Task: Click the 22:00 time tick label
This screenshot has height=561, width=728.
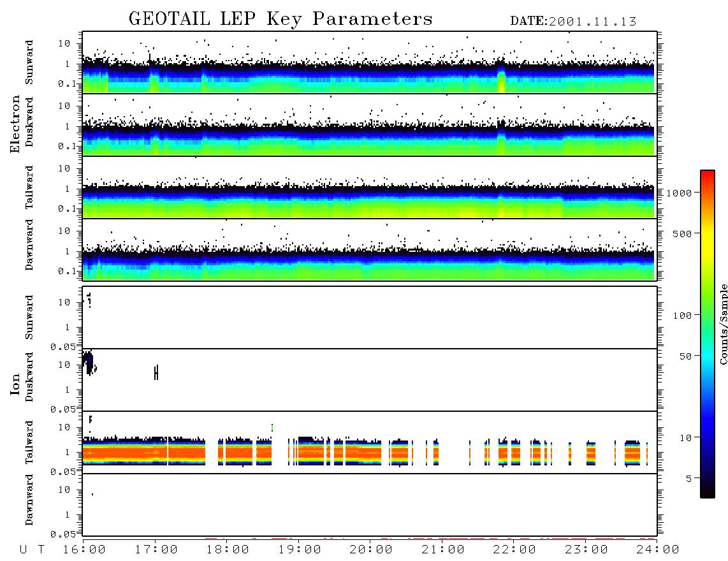Action: pos(515,550)
